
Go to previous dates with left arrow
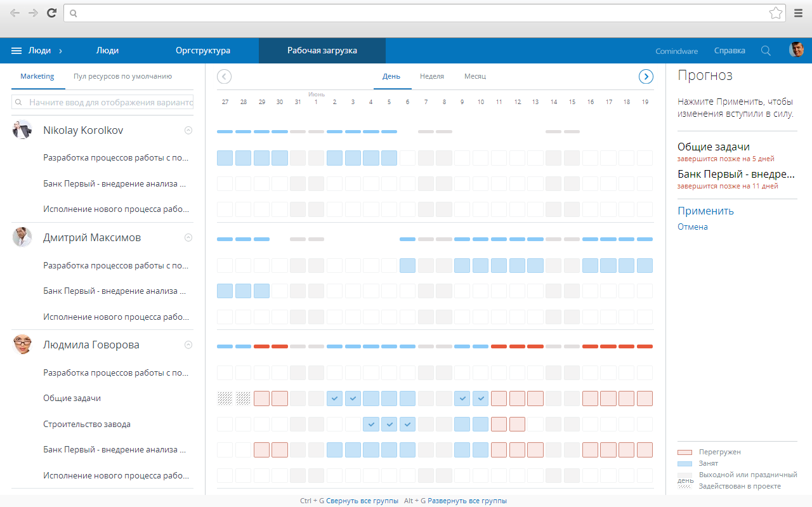pos(224,77)
